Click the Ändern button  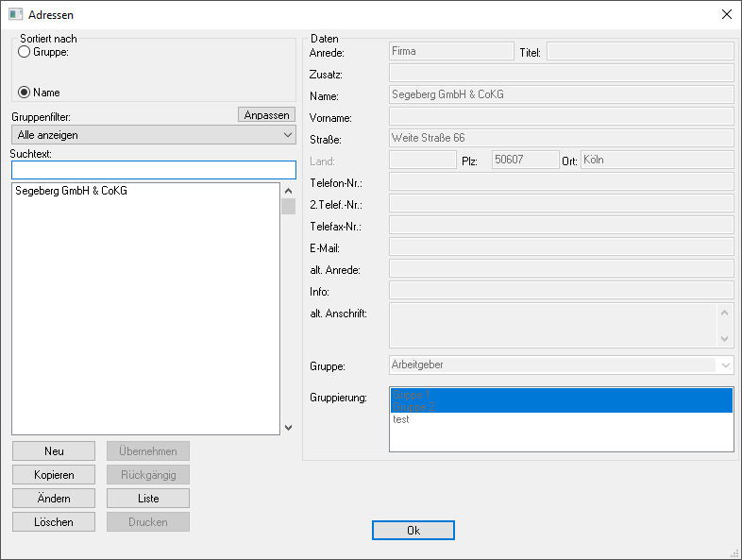54,499
